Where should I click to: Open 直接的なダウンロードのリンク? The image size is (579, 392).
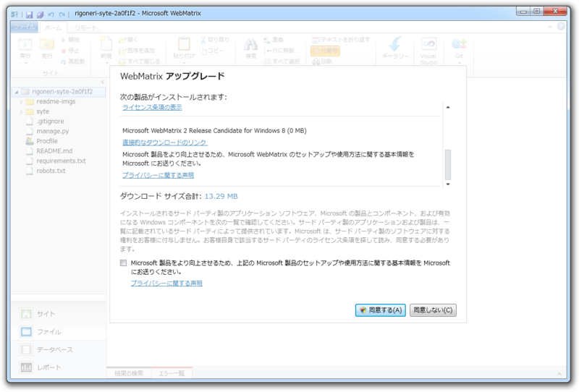pyautogui.click(x=165, y=142)
